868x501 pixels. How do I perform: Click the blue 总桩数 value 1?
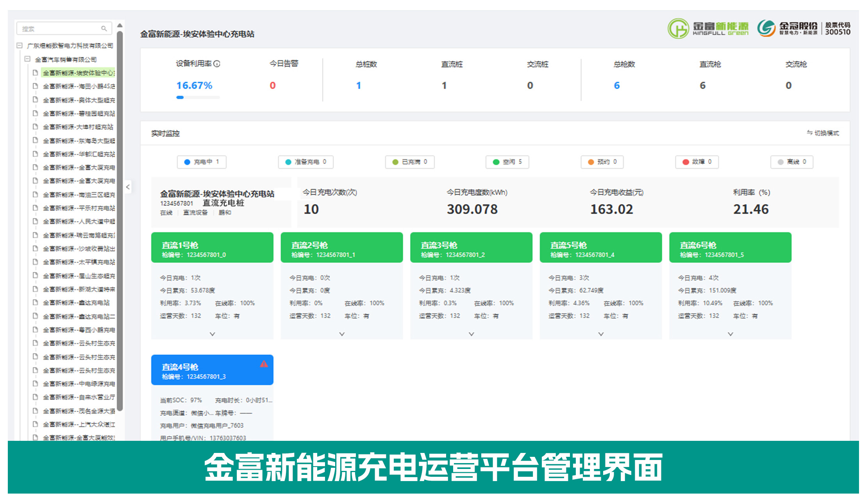point(359,85)
